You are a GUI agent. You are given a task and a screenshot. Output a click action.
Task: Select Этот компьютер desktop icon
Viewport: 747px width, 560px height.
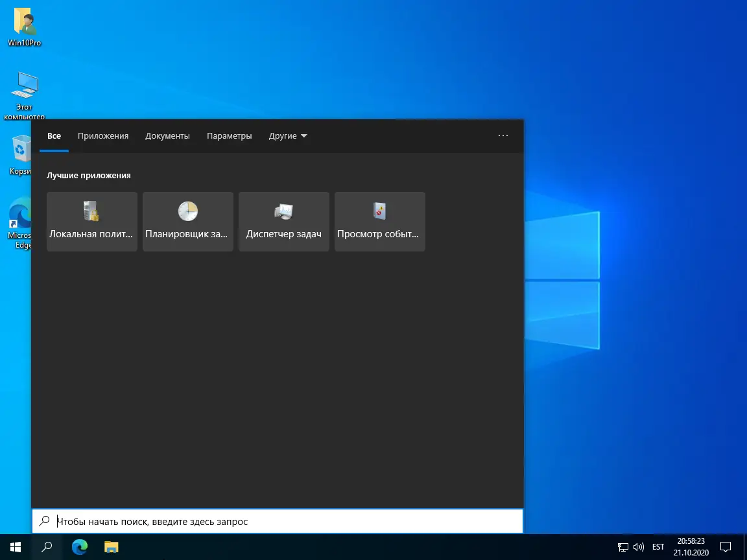click(x=24, y=95)
